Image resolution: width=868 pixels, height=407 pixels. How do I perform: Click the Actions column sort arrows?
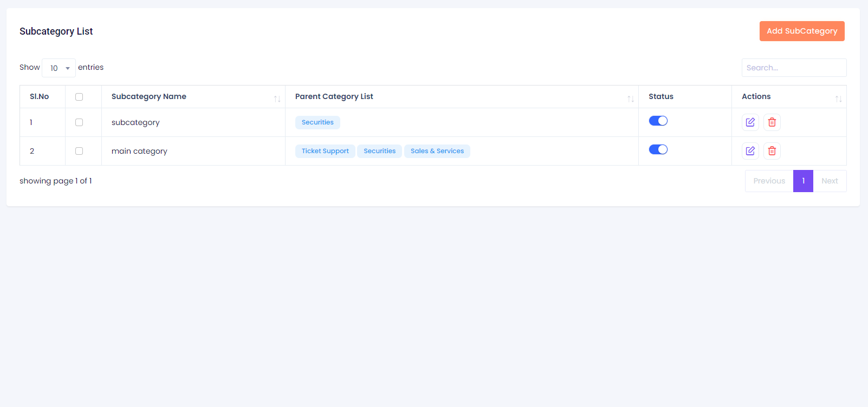click(x=838, y=99)
